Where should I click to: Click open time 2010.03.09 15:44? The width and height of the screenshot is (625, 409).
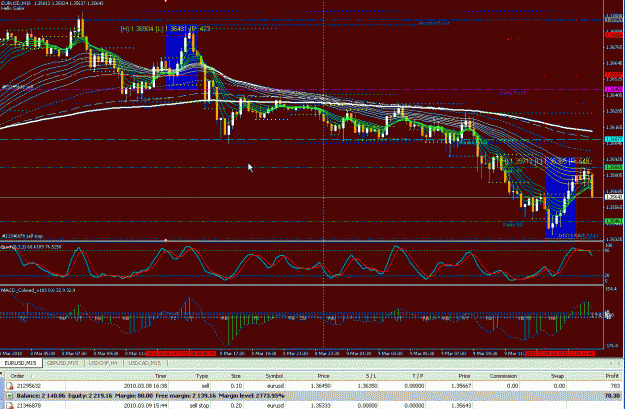click(x=145, y=405)
